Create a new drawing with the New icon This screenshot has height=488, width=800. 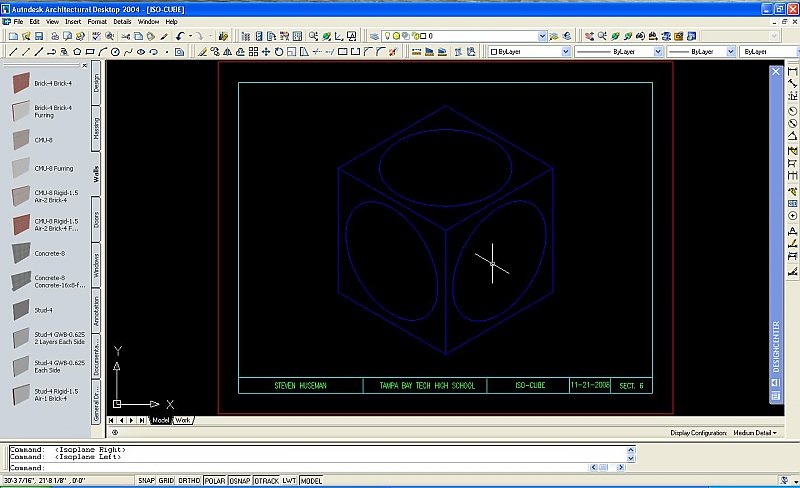pyautogui.click(x=14, y=36)
